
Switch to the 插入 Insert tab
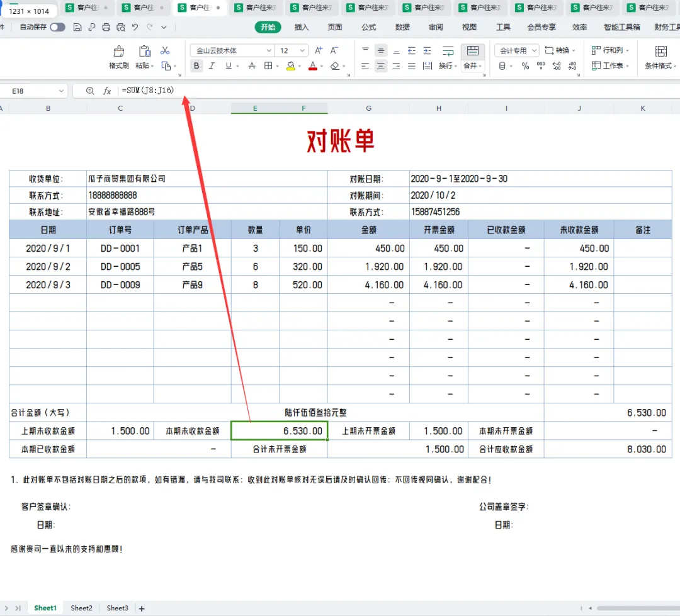click(x=302, y=27)
